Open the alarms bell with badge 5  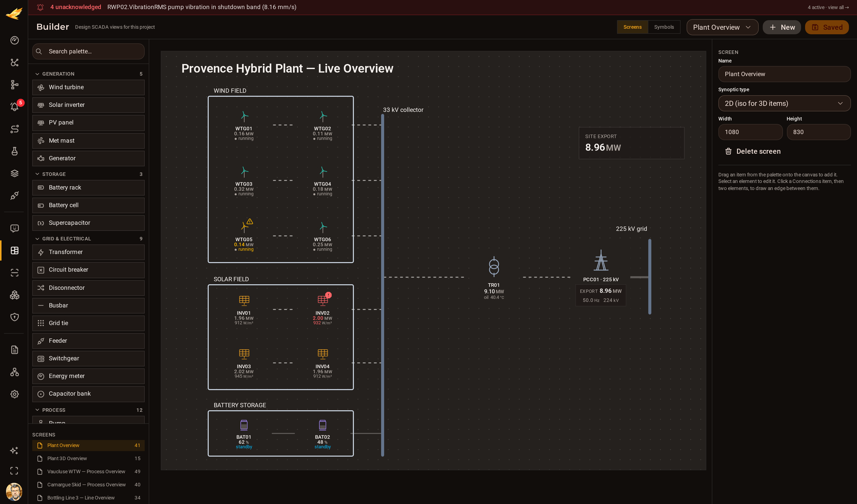pyautogui.click(x=15, y=106)
